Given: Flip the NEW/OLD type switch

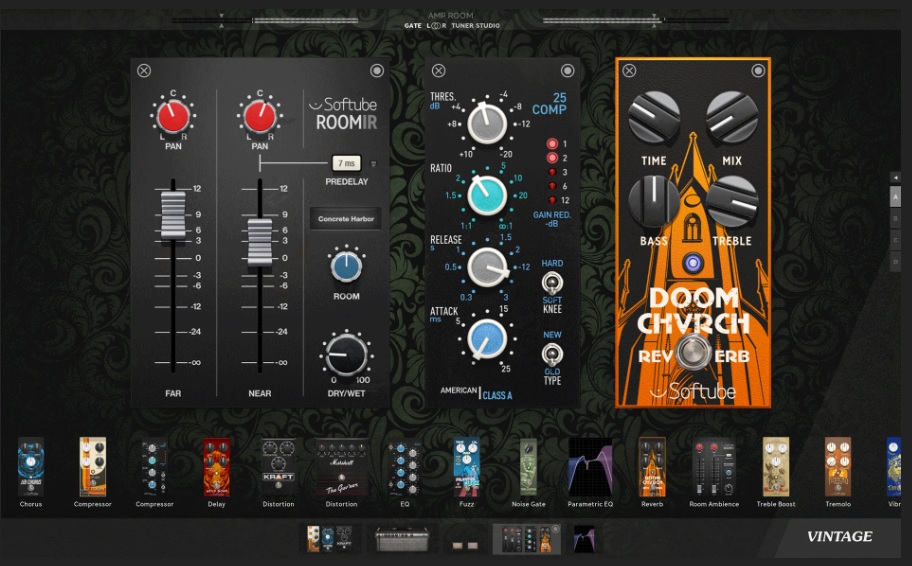Looking at the screenshot, I should (x=551, y=354).
